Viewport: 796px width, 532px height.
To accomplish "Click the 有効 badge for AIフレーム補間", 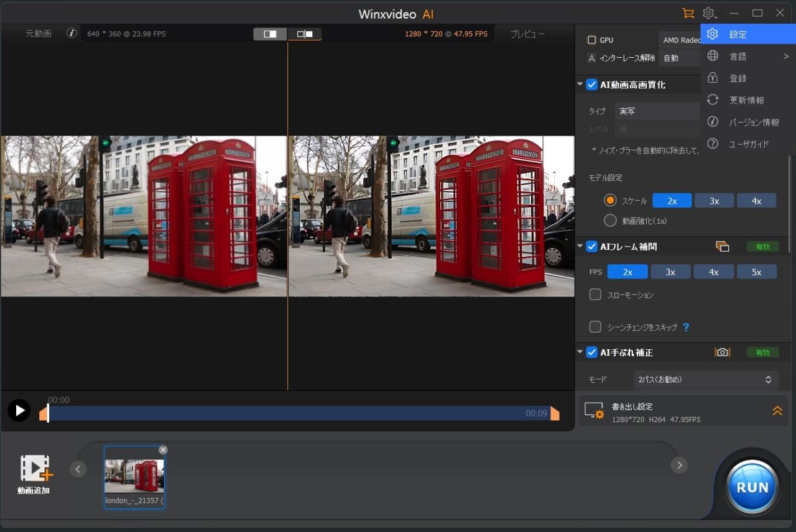I will pyautogui.click(x=762, y=246).
